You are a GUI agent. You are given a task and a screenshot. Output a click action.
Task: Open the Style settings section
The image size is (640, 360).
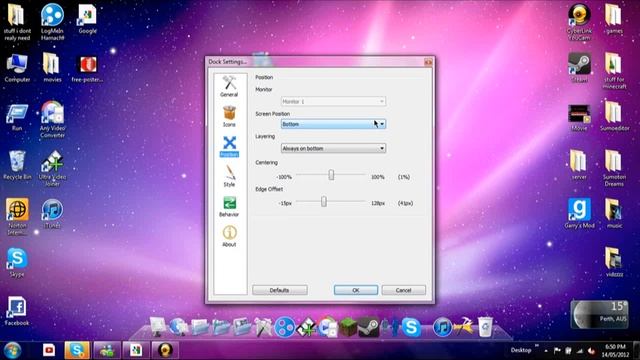(229, 176)
